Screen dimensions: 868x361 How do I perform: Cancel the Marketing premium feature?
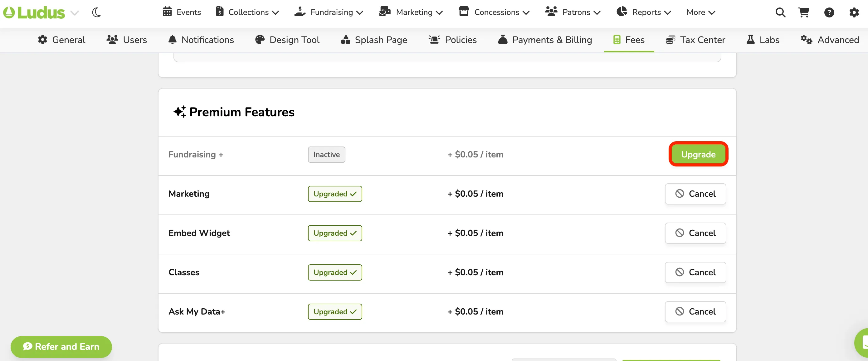[x=695, y=194]
